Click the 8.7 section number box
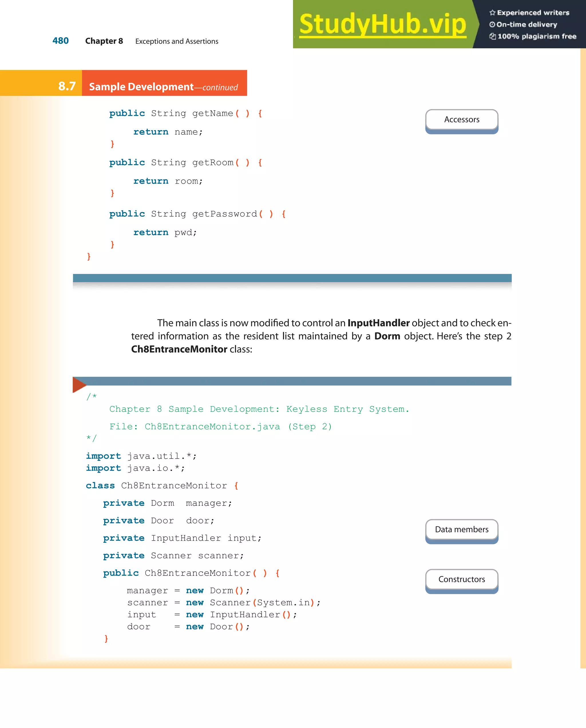Image resolution: width=586 pixels, height=728 pixels. (x=67, y=86)
